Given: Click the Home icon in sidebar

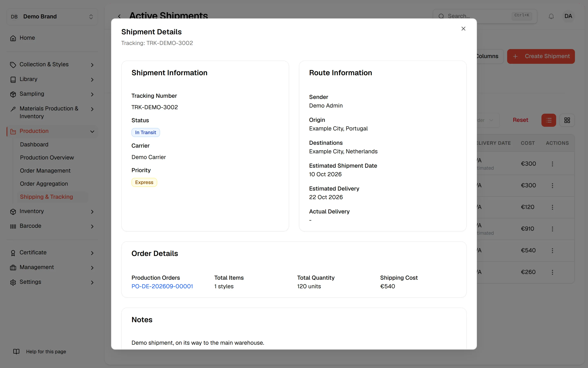Looking at the screenshot, I should [x=13, y=38].
